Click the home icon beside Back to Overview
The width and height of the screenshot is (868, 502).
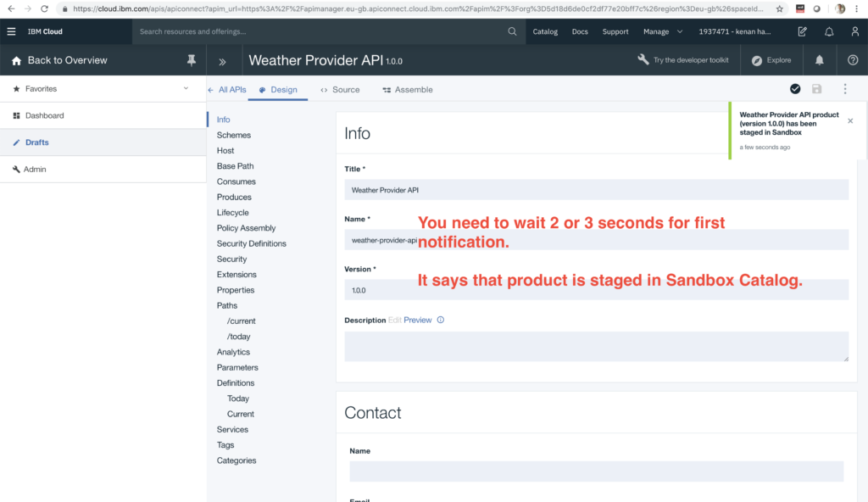16,60
